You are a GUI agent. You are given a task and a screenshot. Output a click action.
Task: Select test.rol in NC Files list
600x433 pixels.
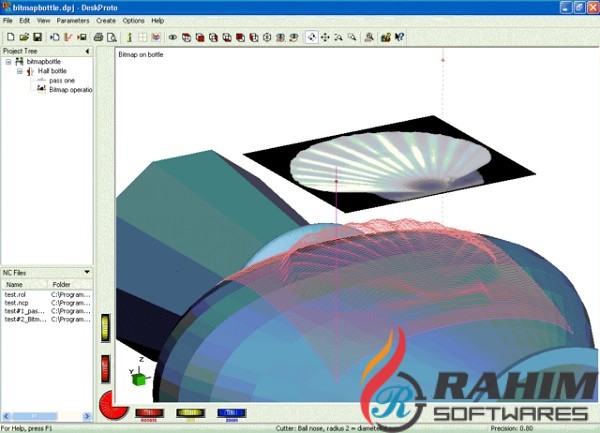[x=47, y=295]
